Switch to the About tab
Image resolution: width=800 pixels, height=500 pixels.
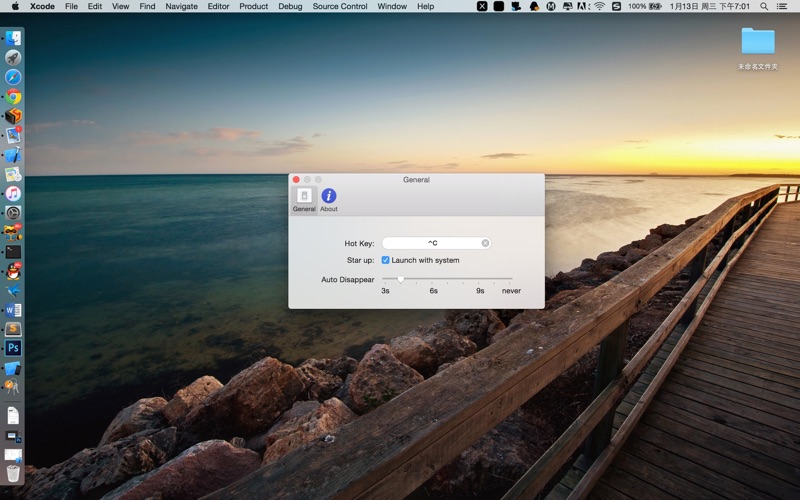tap(329, 200)
